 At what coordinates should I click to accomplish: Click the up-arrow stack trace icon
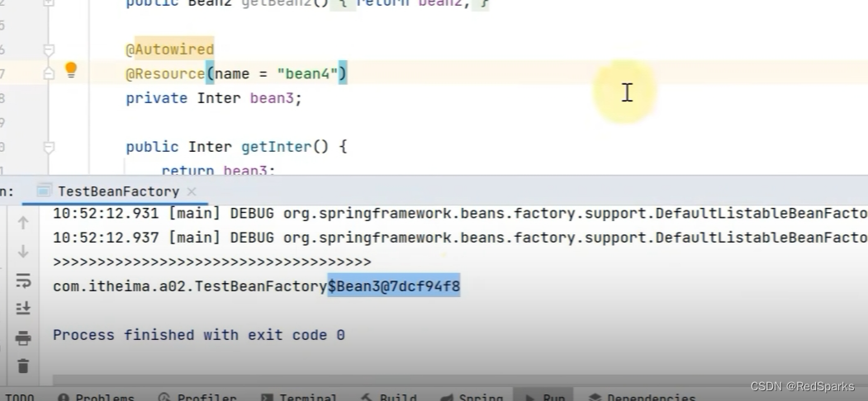click(x=22, y=223)
